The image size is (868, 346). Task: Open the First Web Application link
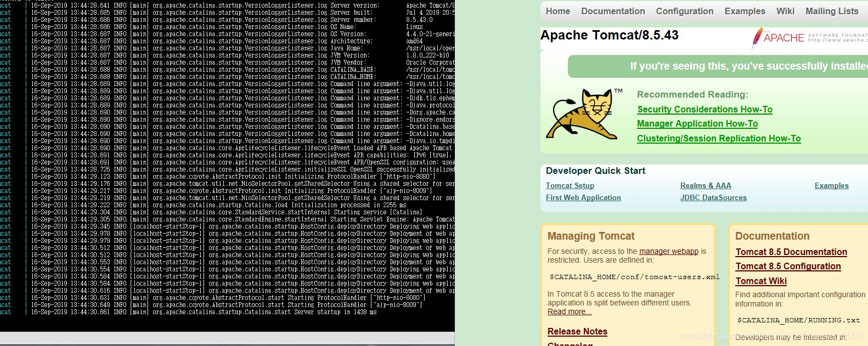583,198
